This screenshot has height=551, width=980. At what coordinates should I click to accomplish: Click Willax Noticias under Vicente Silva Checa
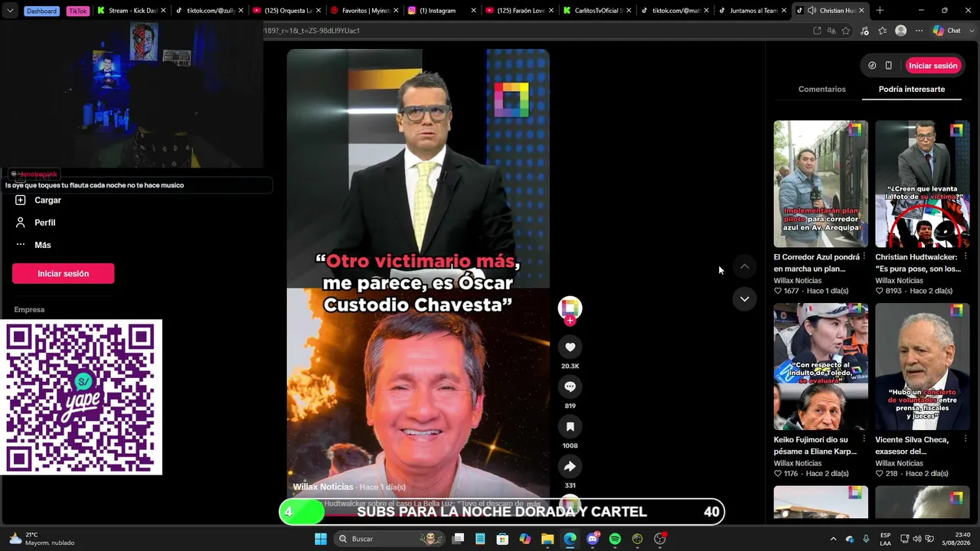pyautogui.click(x=899, y=464)
